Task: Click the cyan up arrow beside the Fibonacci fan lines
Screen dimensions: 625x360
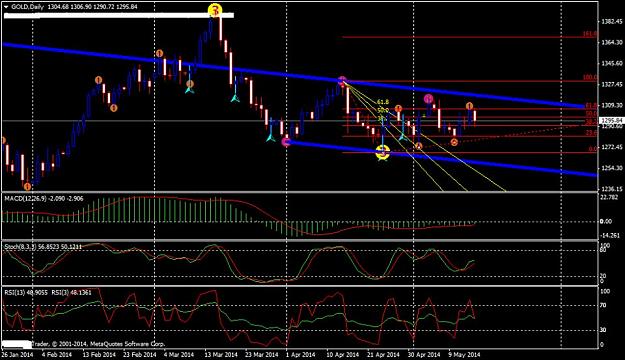Action: point(403,137)
